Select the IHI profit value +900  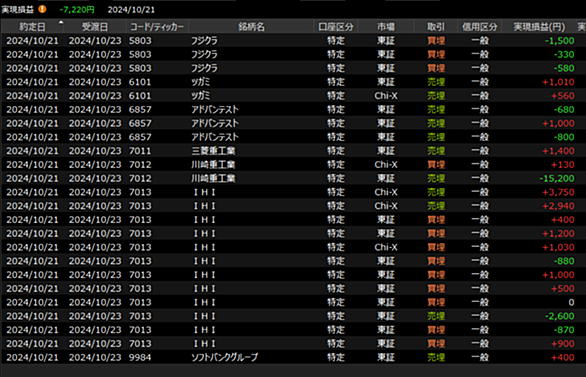[563, 344]
